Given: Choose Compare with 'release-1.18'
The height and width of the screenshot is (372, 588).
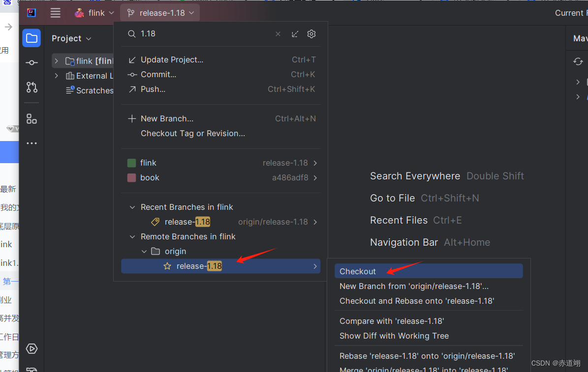Looking at the screenshot, I should (x=429, y=321).
